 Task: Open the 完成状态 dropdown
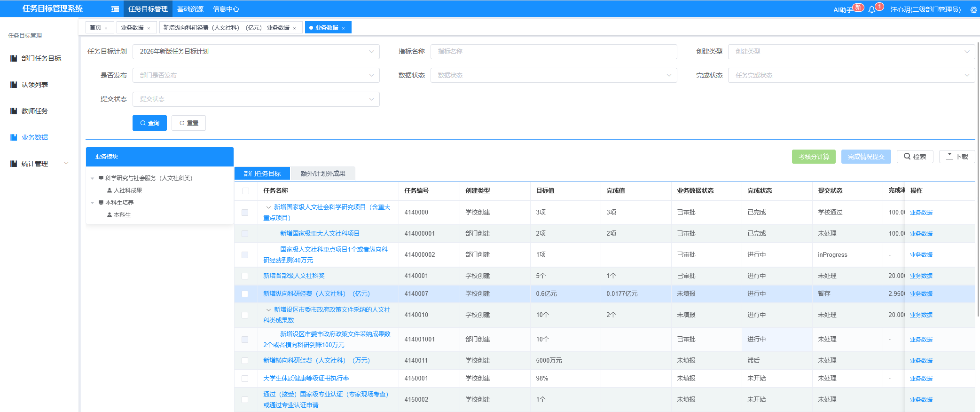tap(851, 75)
